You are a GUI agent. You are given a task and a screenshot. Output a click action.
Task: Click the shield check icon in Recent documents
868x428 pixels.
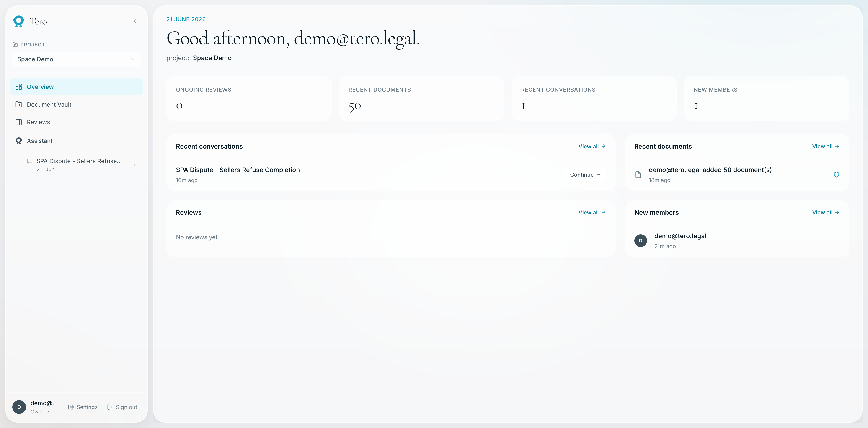pyautogui.click(x=836, y=175)
